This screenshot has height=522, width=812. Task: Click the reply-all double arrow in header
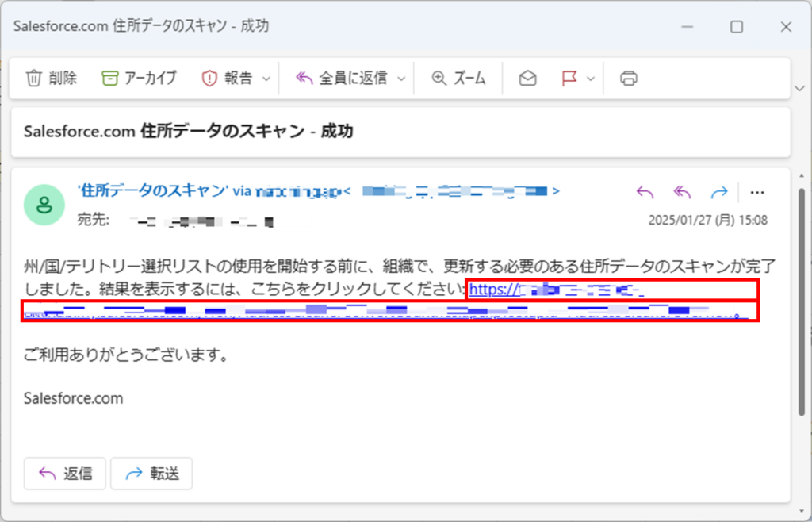(682, 192)
